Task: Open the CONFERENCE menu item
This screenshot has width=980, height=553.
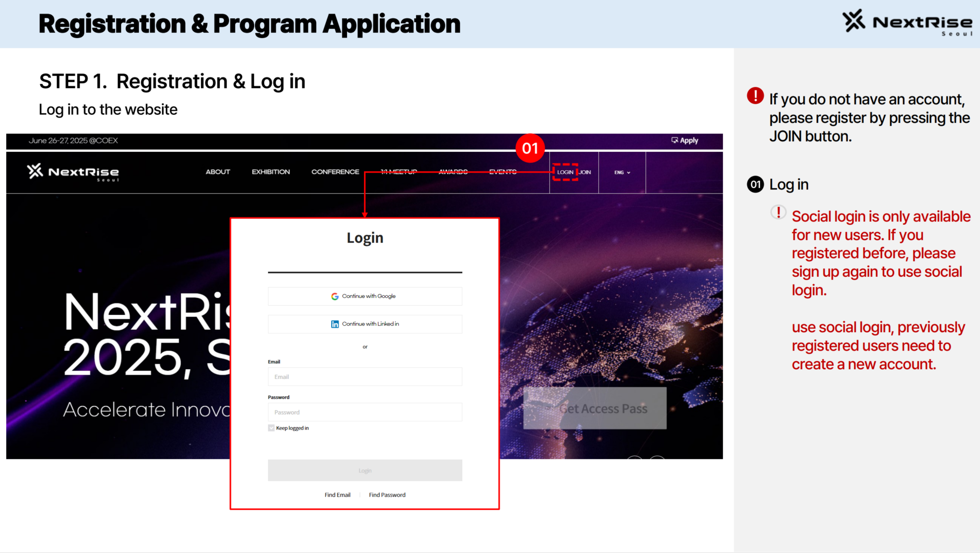Action: click(x=335, y=172)
